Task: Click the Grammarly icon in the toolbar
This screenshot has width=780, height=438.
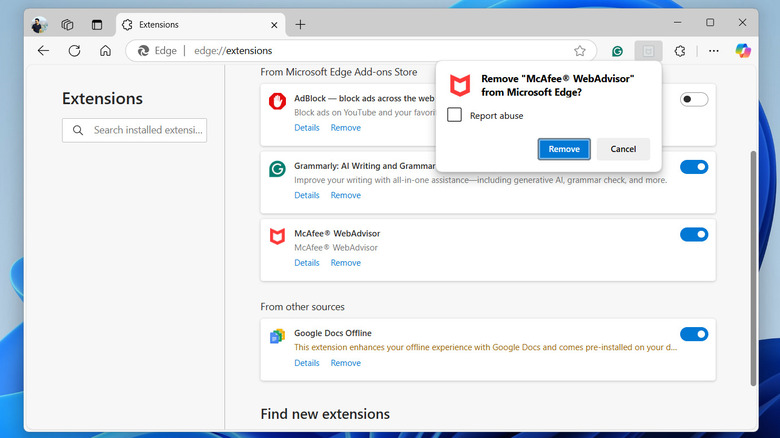Action: point(618,50)
